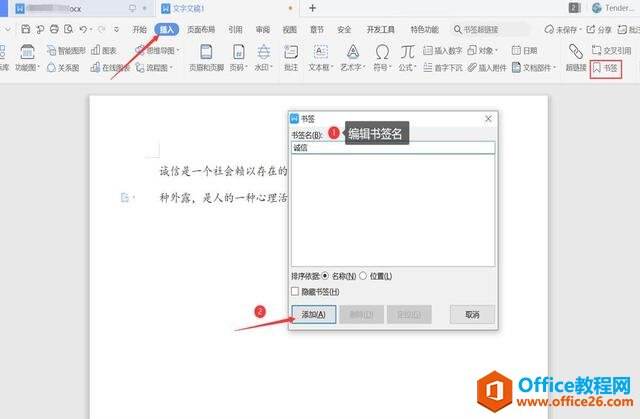
Task: Switch to the Insert (插入) tab
Action: click(x=167, y=29)
